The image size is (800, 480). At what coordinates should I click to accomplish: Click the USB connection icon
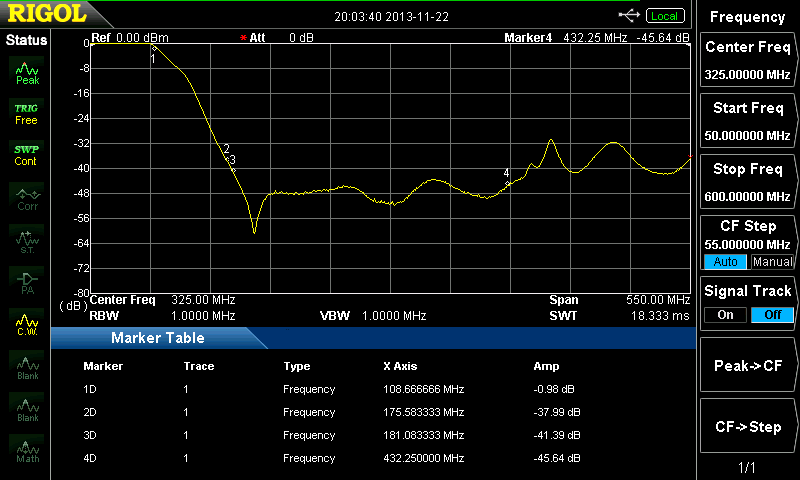point(629,15)
